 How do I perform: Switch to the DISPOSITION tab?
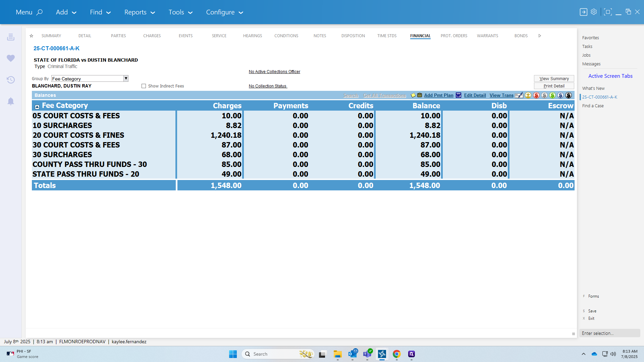click(x=353, y=36)
